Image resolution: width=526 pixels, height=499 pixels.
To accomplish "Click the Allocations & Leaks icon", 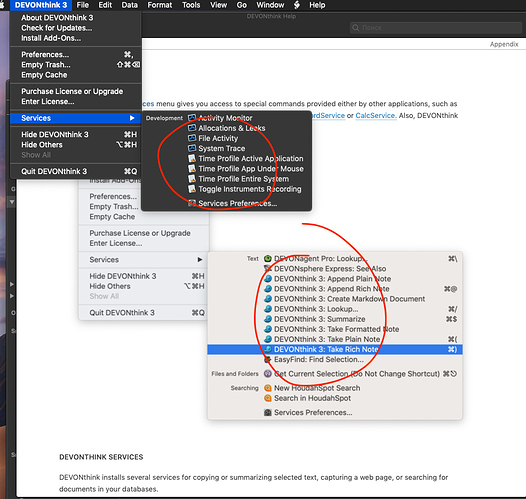I will pos(192,128).
